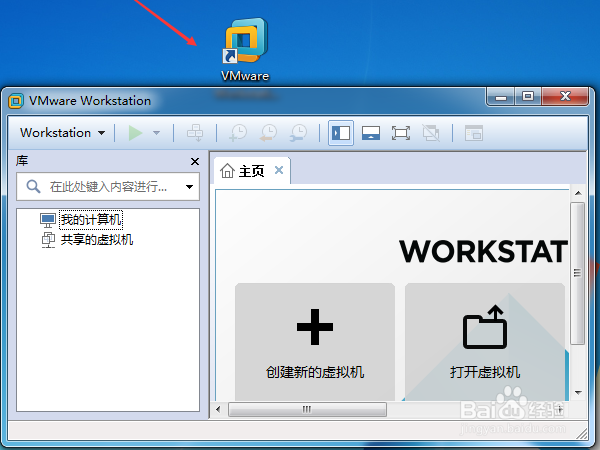Click the vertical scrollbar thumb in the home pane
The width and height of the screenshot is (600, 450).
[x=577, y=273]
